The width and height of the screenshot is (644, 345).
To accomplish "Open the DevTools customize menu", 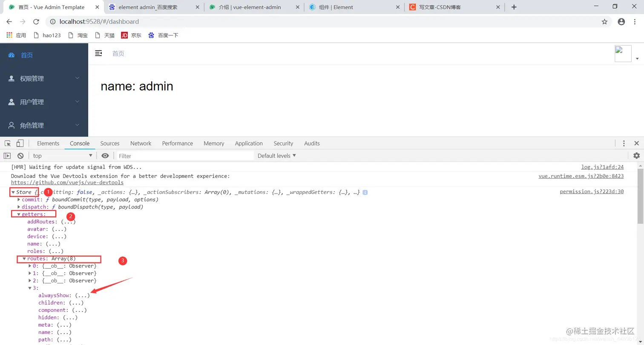I will point(624,143).
